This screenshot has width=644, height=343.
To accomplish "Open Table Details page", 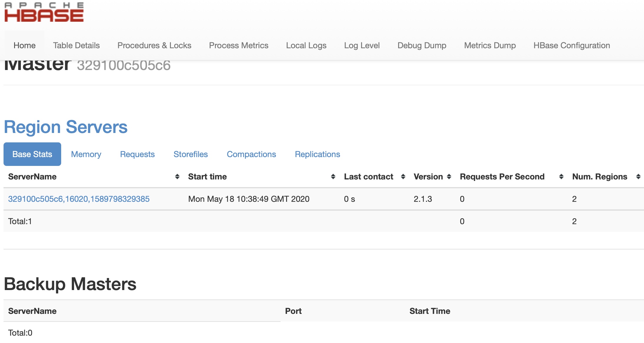I will tap(76, 46).
